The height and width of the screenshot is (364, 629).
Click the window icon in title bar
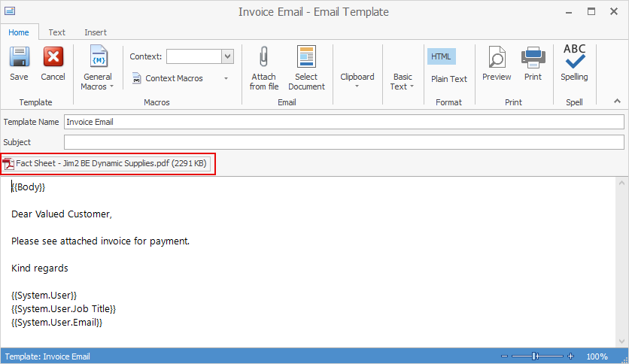10,11
